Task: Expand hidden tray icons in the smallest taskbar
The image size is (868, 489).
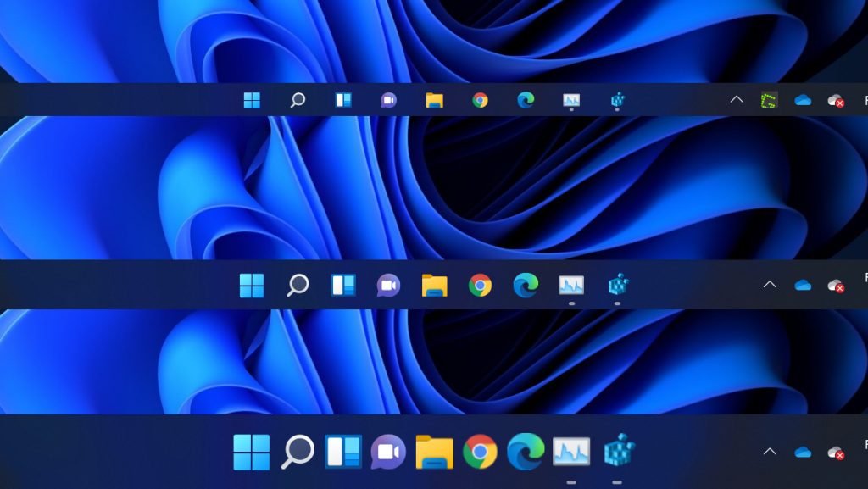Action: 736,100
